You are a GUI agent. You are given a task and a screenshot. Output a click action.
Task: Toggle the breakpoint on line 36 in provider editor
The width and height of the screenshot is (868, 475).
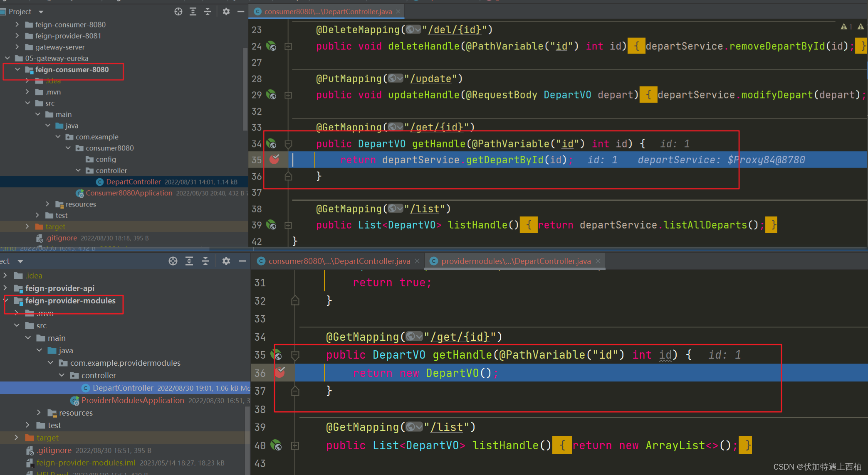click(x=280, y=372)
